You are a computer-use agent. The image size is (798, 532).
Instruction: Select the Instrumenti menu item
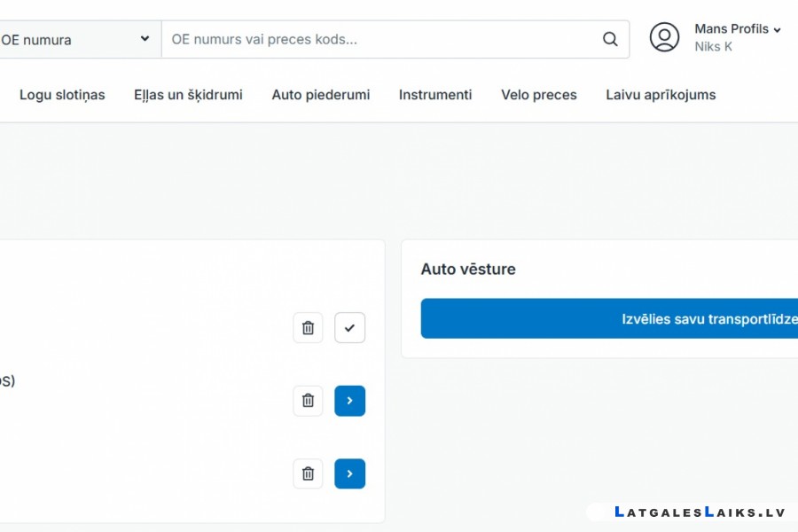tap(435, 95)
